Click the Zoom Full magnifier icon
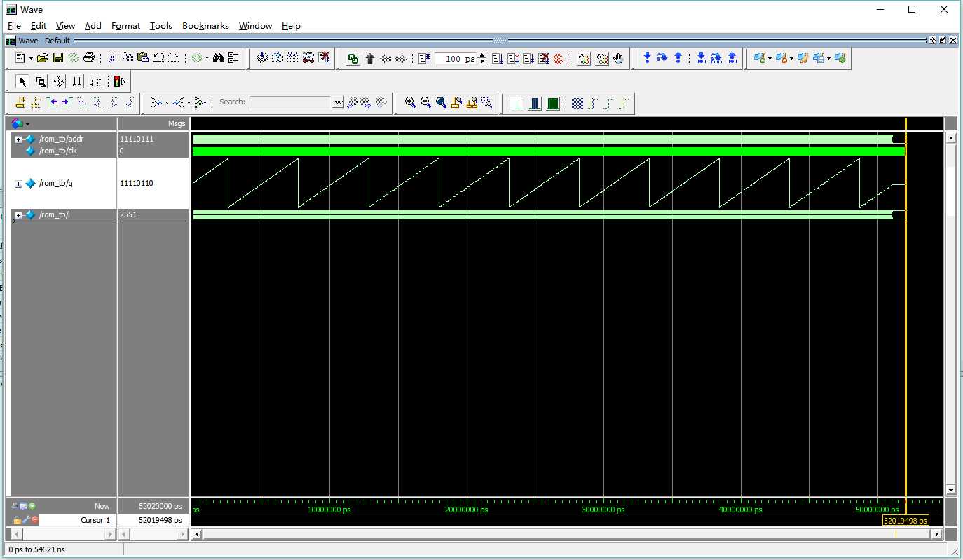Screen dimensions: 963x560 (x=441, y=102)
